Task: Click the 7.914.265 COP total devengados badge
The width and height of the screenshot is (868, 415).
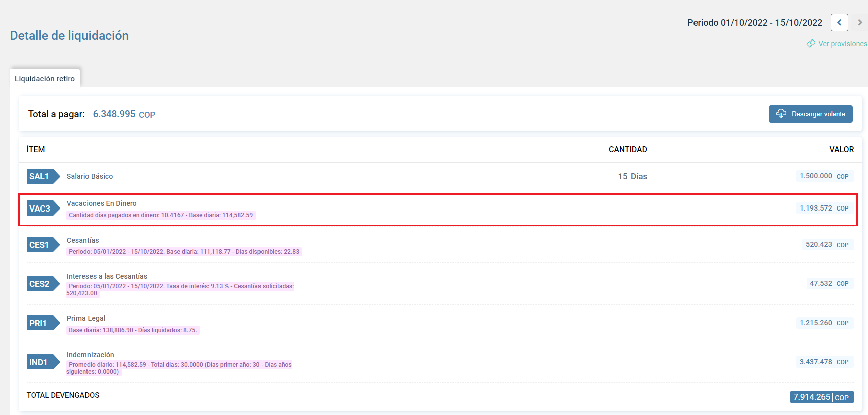Action: pyautogui.click(x=822, y=397)
